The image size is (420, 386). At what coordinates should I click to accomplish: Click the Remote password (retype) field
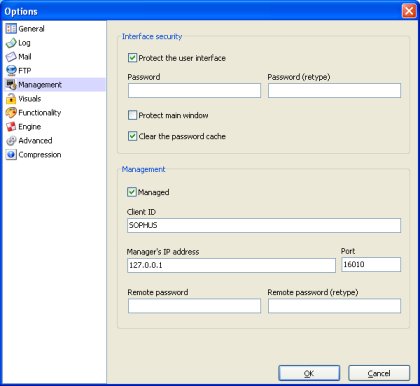coord(334,306)
